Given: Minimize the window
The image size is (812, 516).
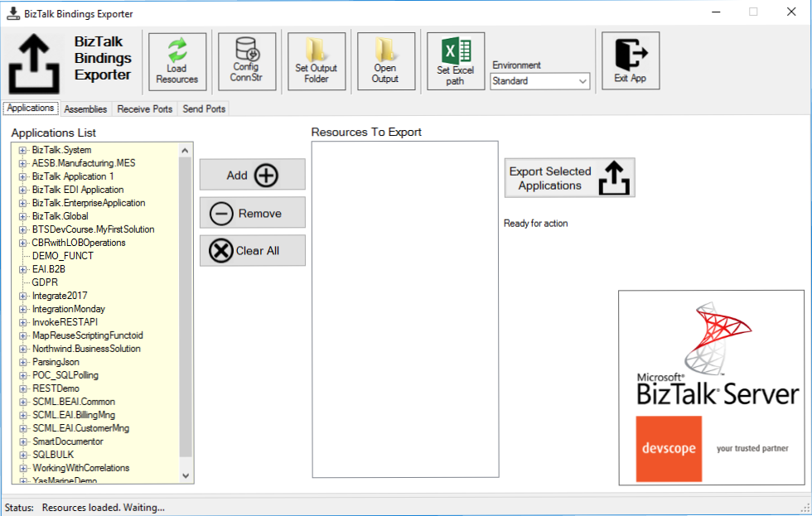Looking at the screenshot, I should [x=716, y=12].
